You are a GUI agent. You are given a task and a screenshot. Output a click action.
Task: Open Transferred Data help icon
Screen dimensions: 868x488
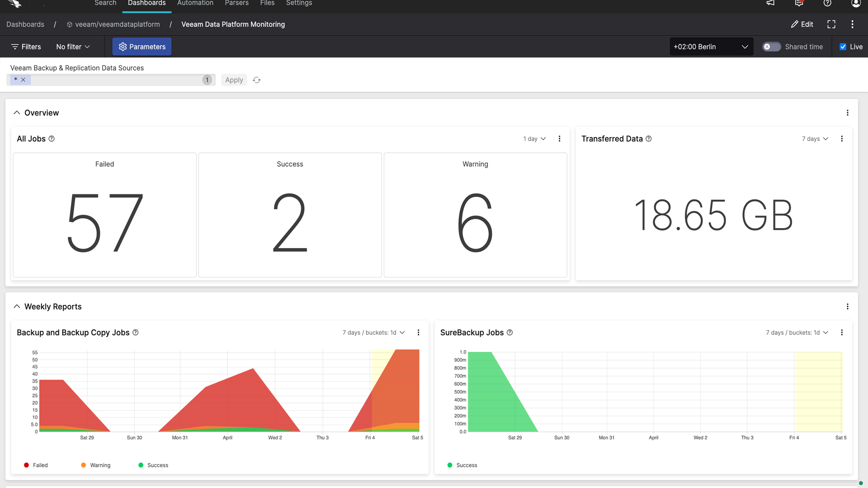(649, 139)
